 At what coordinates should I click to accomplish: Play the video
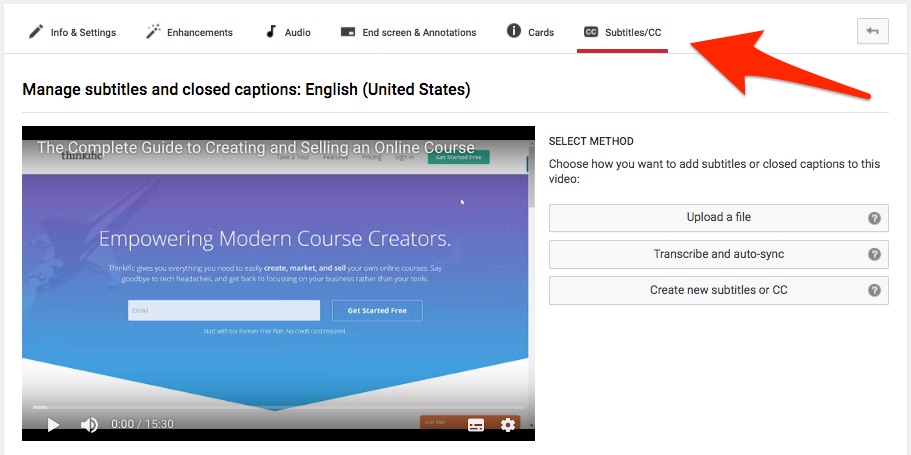[x=53, y=425]
